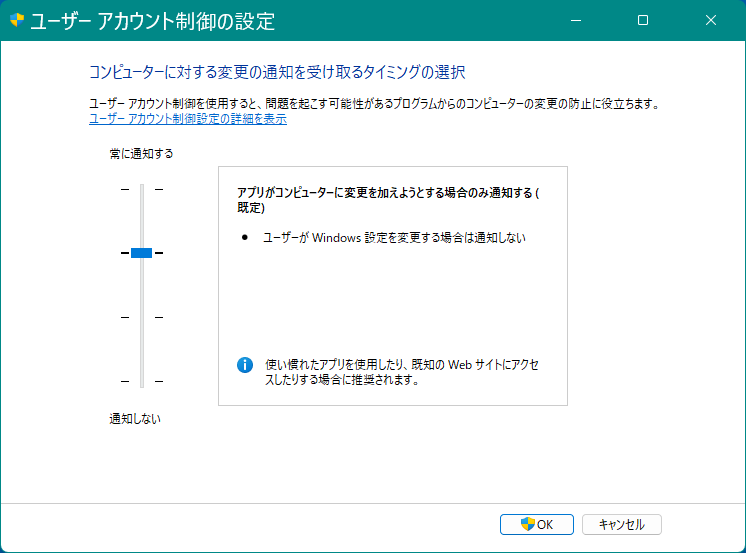Click the blue information icon in description box

click(x=245, y=365)
